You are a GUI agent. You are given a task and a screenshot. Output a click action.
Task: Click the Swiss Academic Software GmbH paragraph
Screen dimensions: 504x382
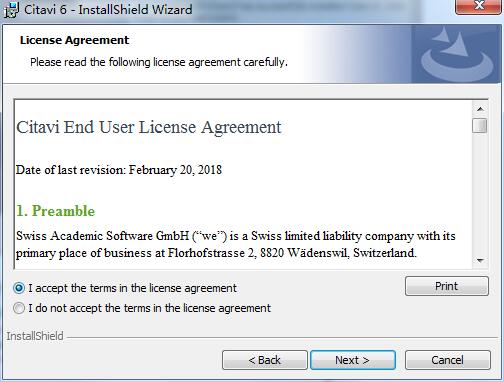coord(235,244)
